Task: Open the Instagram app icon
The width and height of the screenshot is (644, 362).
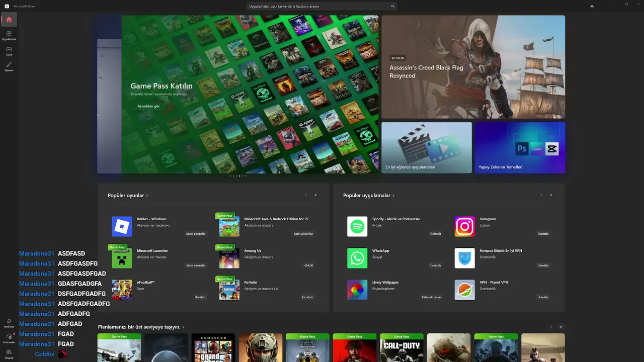Action: click(464, 226)
